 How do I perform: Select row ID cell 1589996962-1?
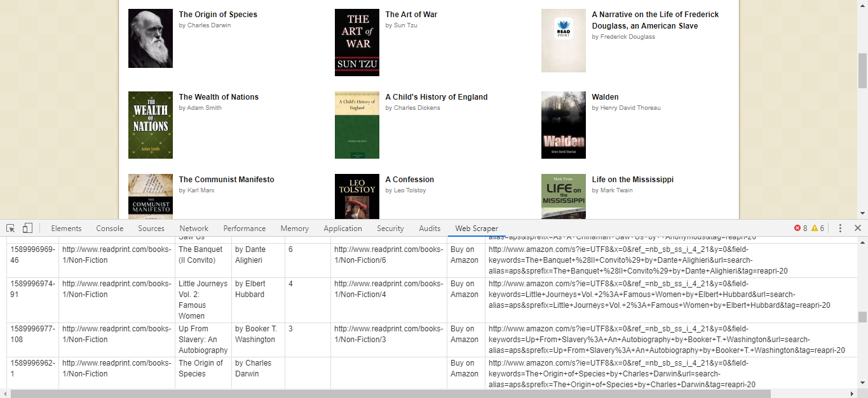click(33, 373)
